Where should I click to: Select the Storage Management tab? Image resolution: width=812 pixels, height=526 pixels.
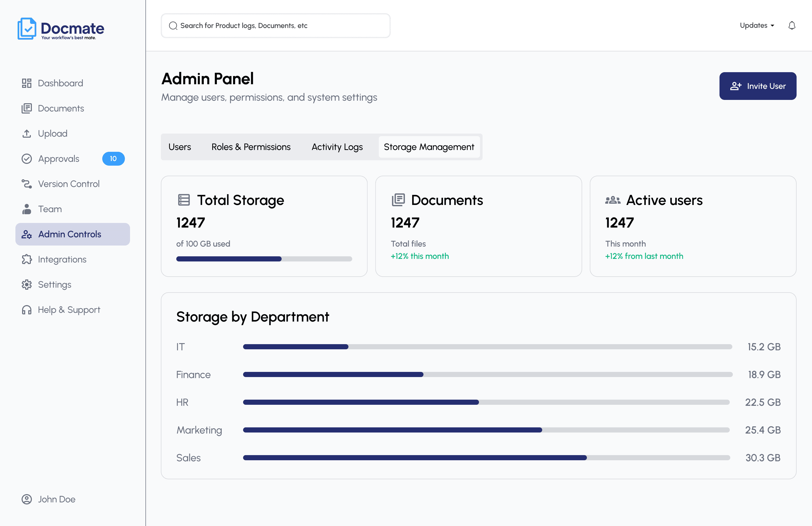coord(429,147)
